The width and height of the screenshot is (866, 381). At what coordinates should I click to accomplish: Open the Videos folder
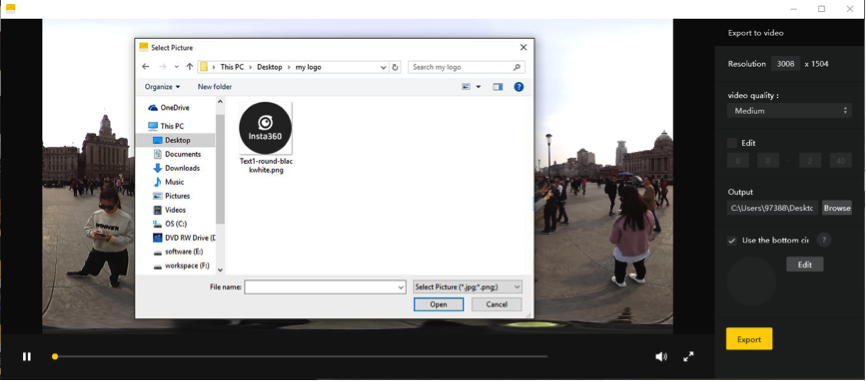point(170,210)
